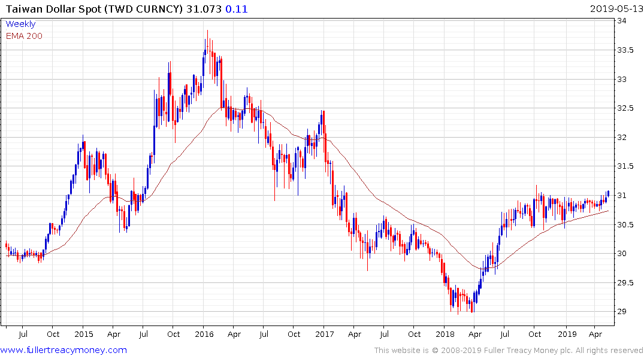This screenshot has height=359, width=644.
Task: Click the 2018 label on the time axis
Action: (445, 334)
